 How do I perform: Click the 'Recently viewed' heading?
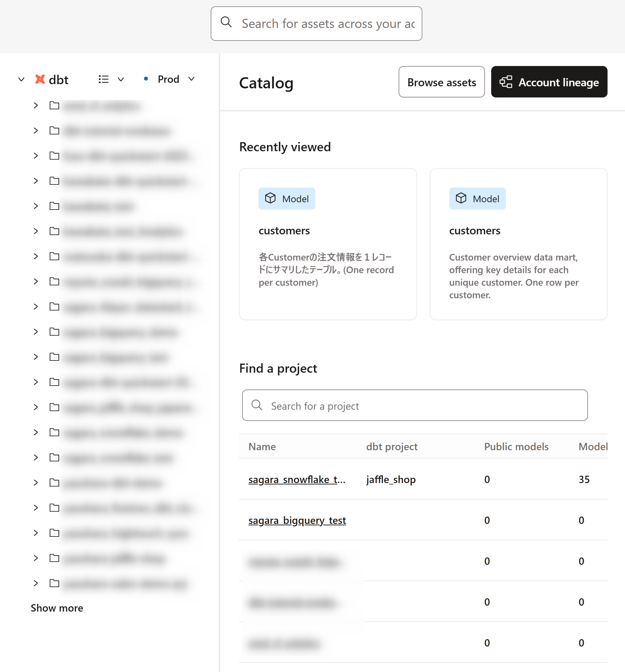click(285, 147)
